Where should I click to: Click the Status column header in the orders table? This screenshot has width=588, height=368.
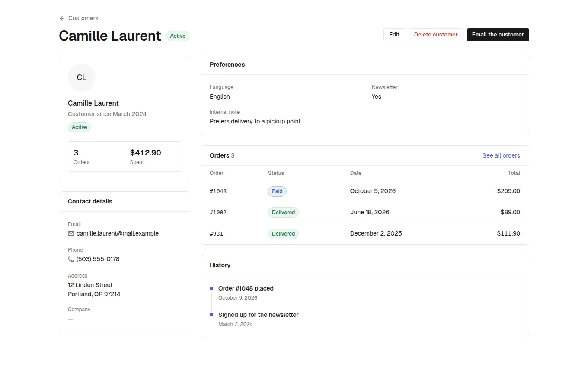276,173
